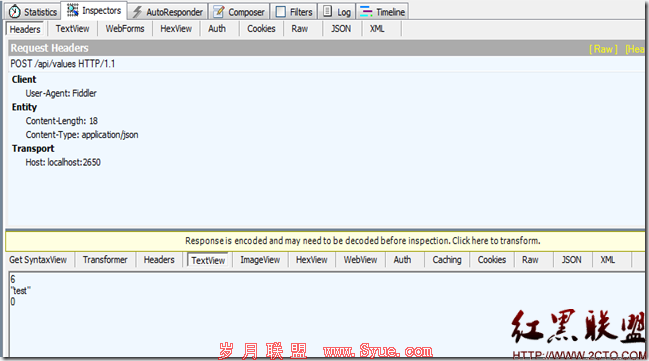Open the Filters tab

294,12
